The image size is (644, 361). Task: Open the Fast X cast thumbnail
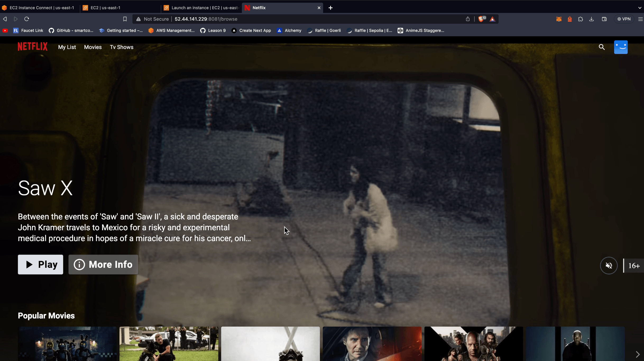point(473,344)
